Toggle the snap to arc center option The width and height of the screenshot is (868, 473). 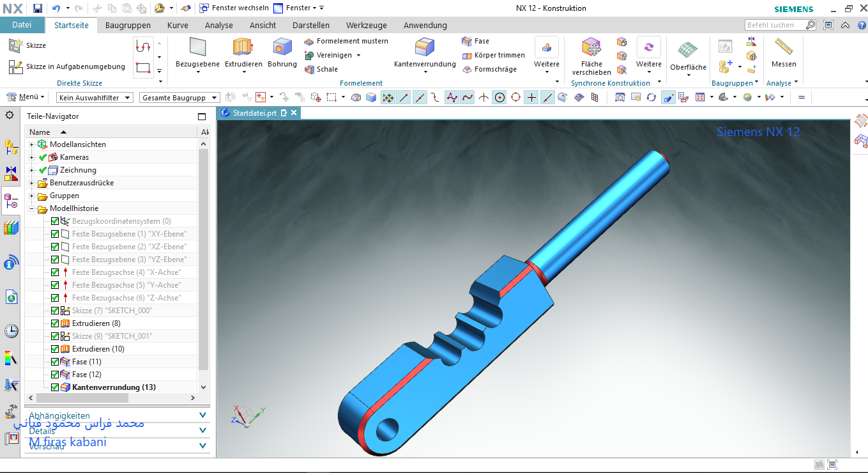click(499, 97)
